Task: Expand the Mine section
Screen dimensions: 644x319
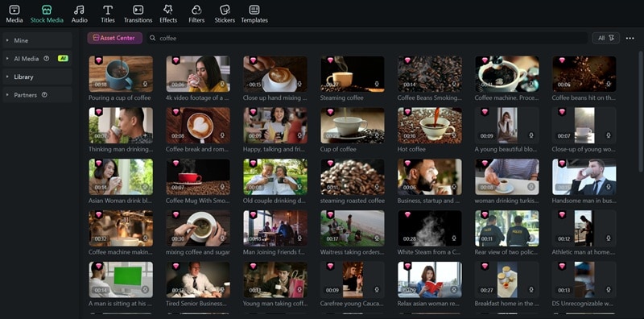Action: (x=37, y=40)
